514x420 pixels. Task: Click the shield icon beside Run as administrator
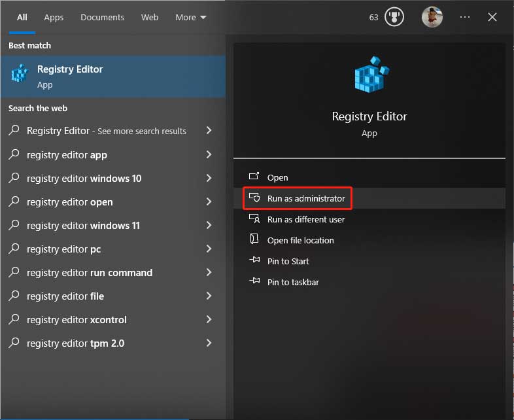(254, 198)
